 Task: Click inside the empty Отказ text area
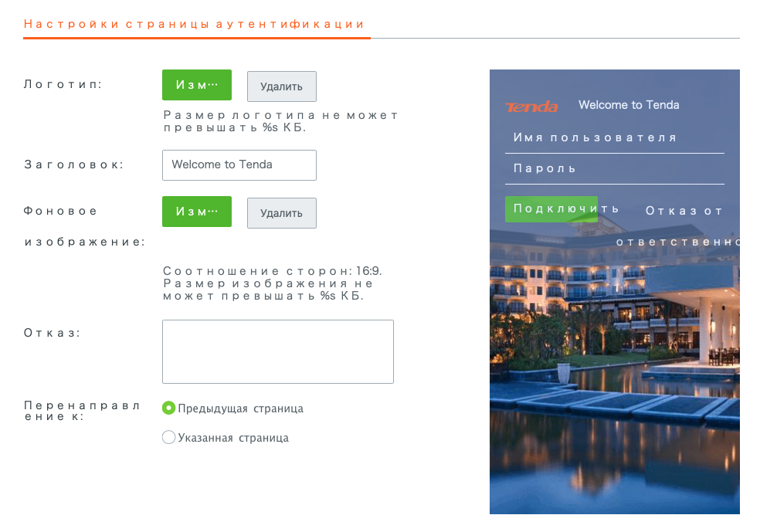(x=277, y=351)
